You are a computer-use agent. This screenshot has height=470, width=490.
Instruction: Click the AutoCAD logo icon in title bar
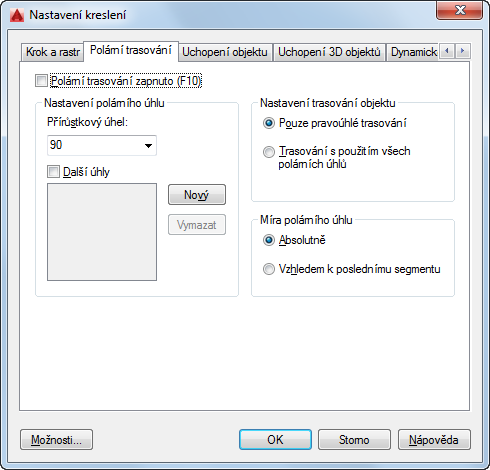(17, 15)
